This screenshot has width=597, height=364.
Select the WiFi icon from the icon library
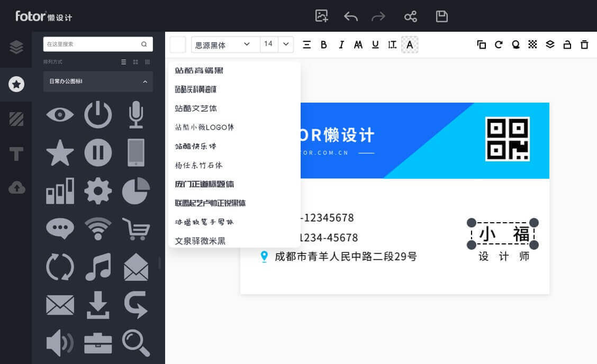tap(98, 229)
